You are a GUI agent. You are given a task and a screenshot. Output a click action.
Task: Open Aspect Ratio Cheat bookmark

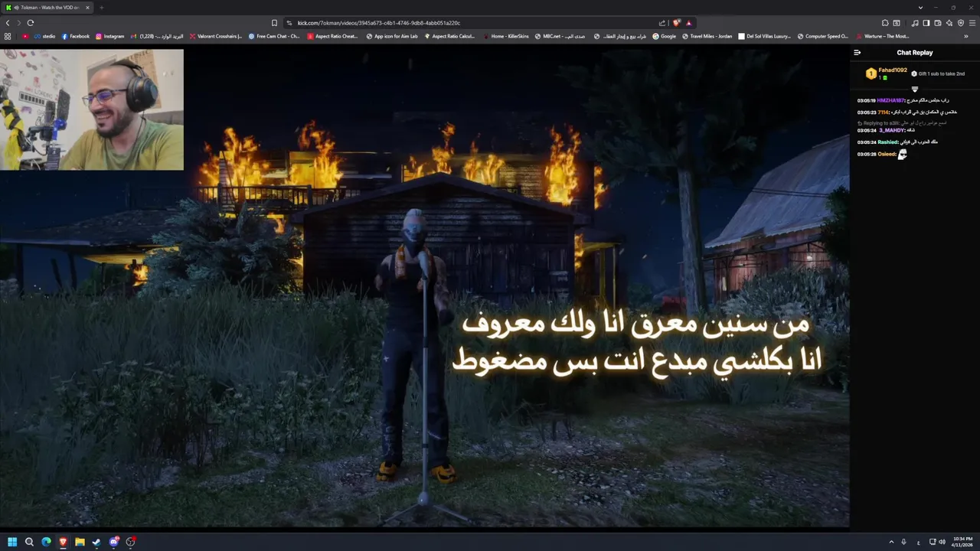tap(332, 36)
